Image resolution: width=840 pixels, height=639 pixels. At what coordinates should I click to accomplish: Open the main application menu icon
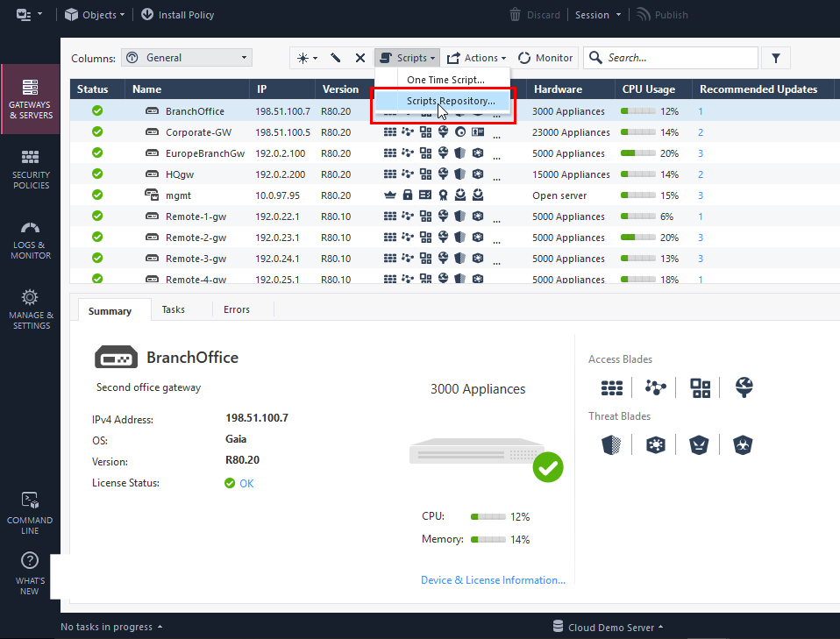(28, 14)
